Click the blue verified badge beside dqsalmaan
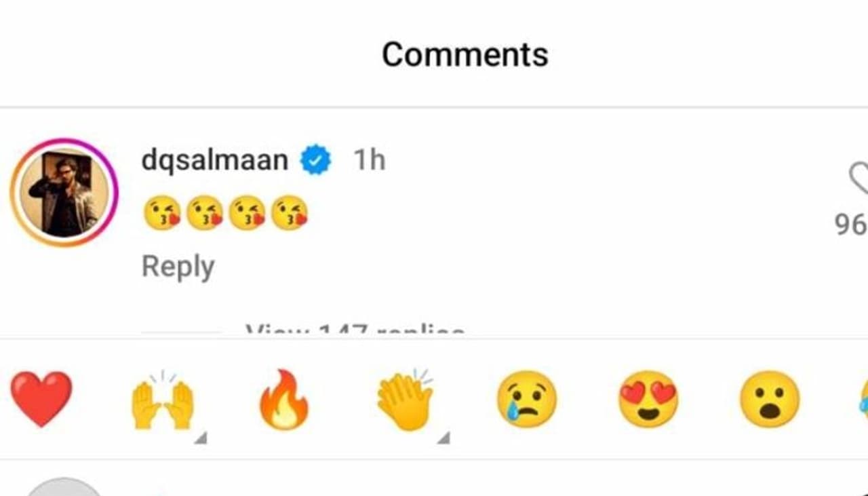Image resolution: width=868 pixels, height=496 pixels. click(315, 161)
